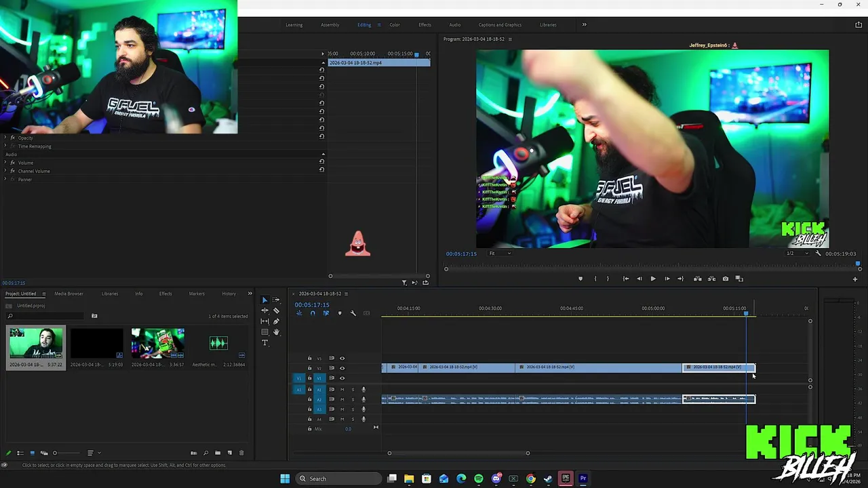Show more workspaces overflow chevrons
This screenshot has height=488, width=868.
[585, 25]
